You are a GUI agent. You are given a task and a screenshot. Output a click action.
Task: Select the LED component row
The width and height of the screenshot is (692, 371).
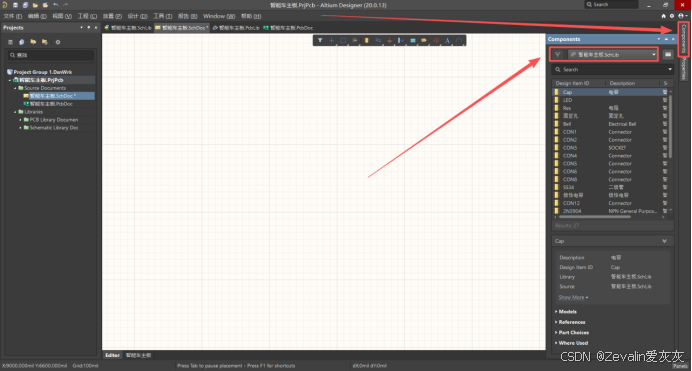point(611,100)
